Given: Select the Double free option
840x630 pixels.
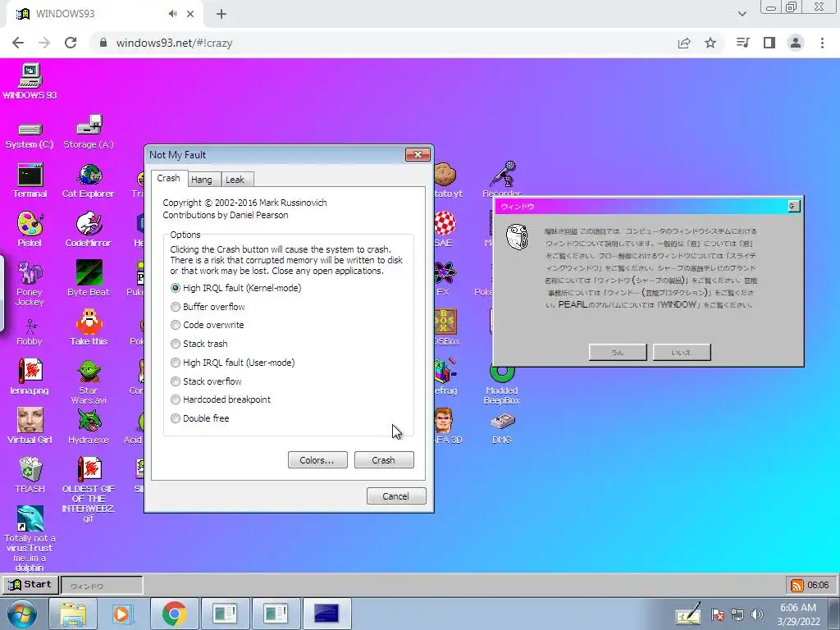Looking at the screenshot, I should pos(200,418).
